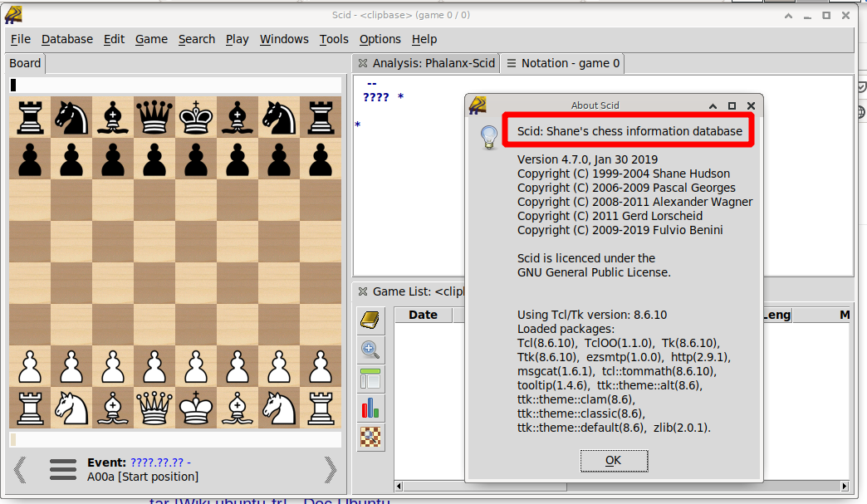The height and width of the screenshot is (504, 867).
Task: Close the Game List panel via X
Action: 363,291
